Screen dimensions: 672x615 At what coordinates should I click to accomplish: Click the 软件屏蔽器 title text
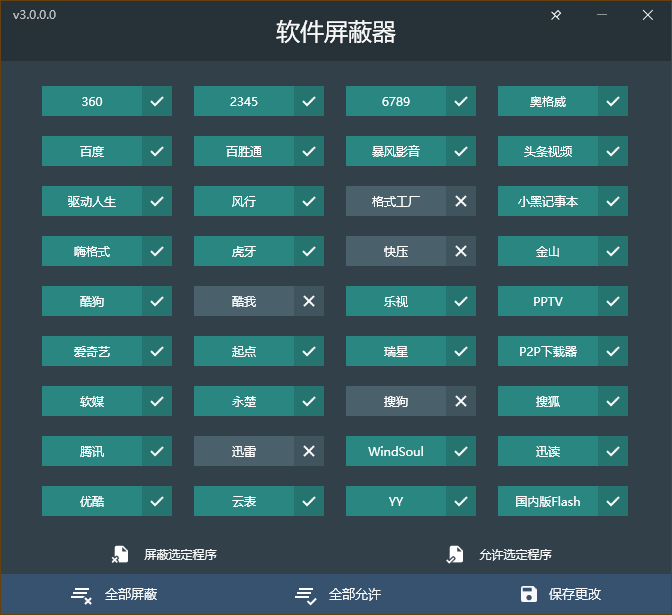(x=336, y=32)
